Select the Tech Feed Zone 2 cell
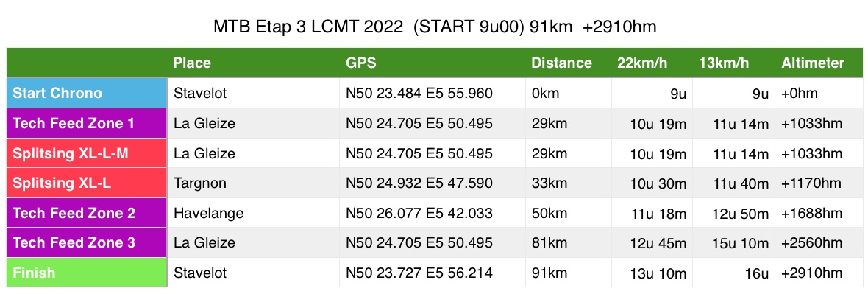The image size is (868, 294). tap(87, 213)
